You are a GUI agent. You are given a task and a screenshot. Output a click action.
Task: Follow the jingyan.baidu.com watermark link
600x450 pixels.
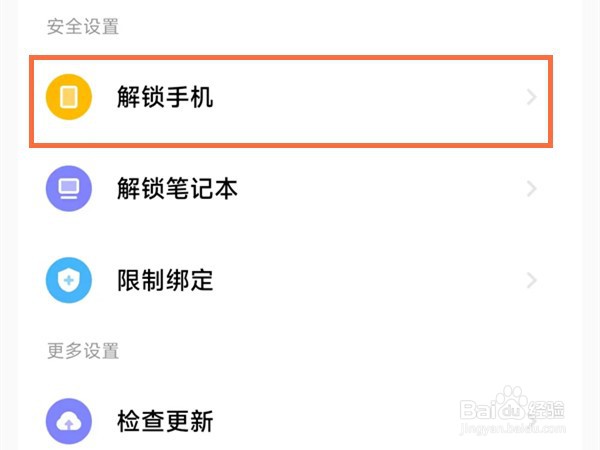pyautogui.click(x=513, y=428)
